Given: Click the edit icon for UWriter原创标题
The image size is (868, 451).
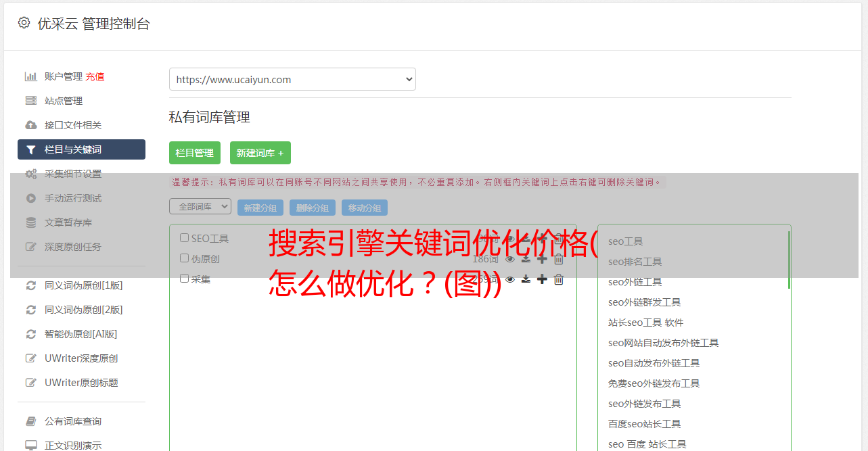Looking at the screenshot, I should pos(30,383).
